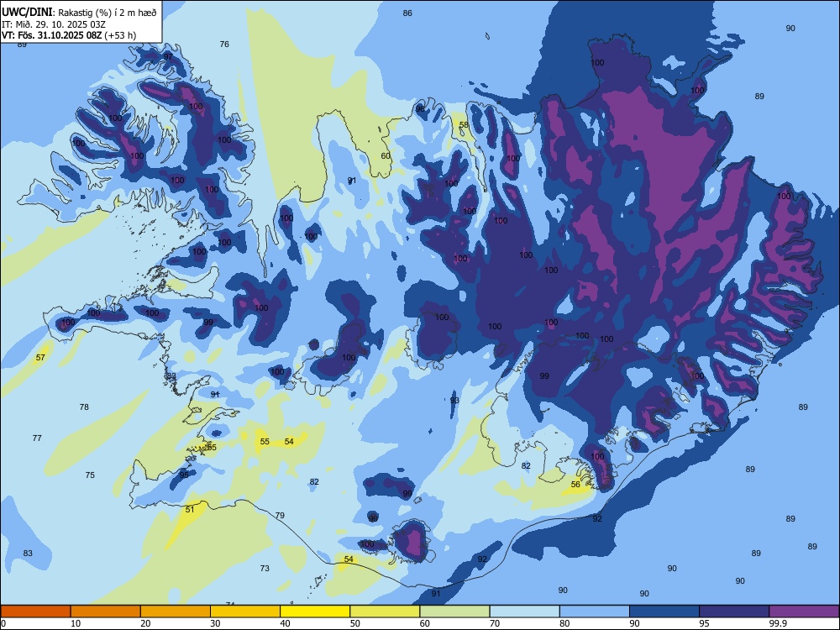The width and height of the screenshot is (840, 630).
Task: Pick the 20–30 light orange legend swatch
Action: [176, 612]
